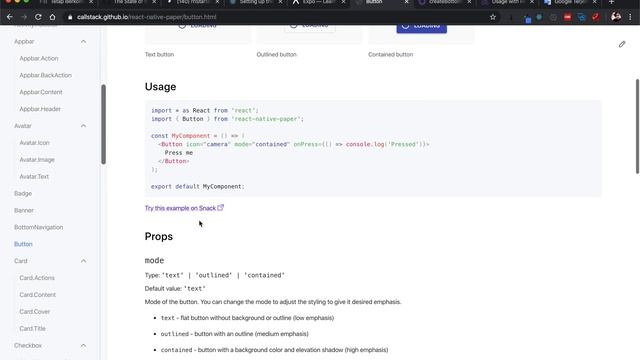The image size is (640, 360).
Task: Open Avatar.Text docs page
Action: pos(34,176)
